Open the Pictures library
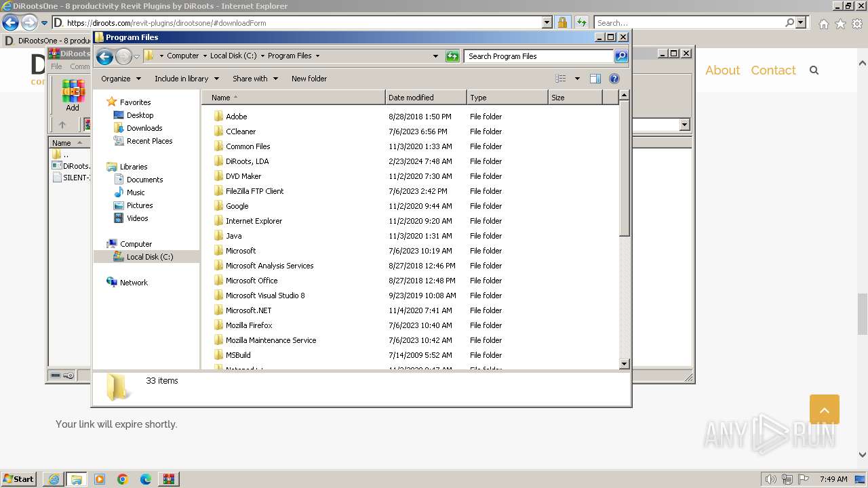The height and width of the screenshot is (488, 868). 140,205
